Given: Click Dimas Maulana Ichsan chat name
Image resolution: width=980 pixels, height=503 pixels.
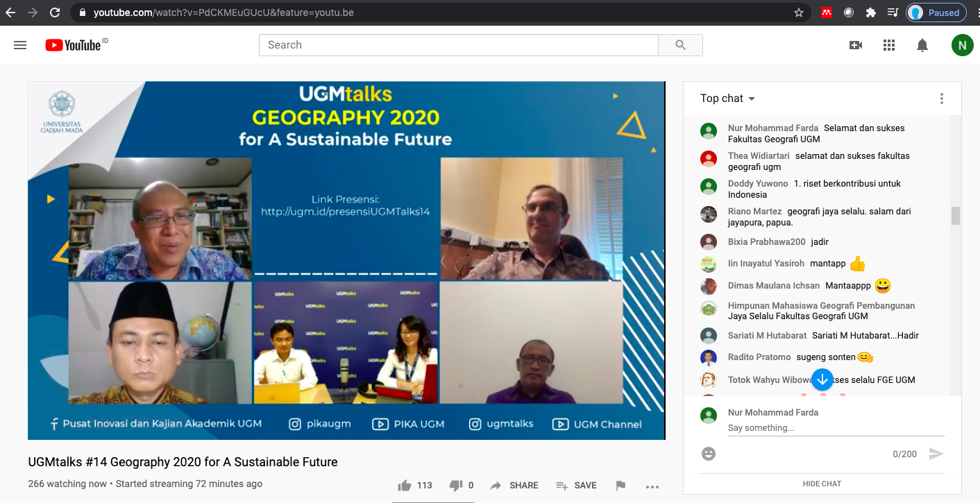Looking at the screenshot, I should (x=774, y=286).
